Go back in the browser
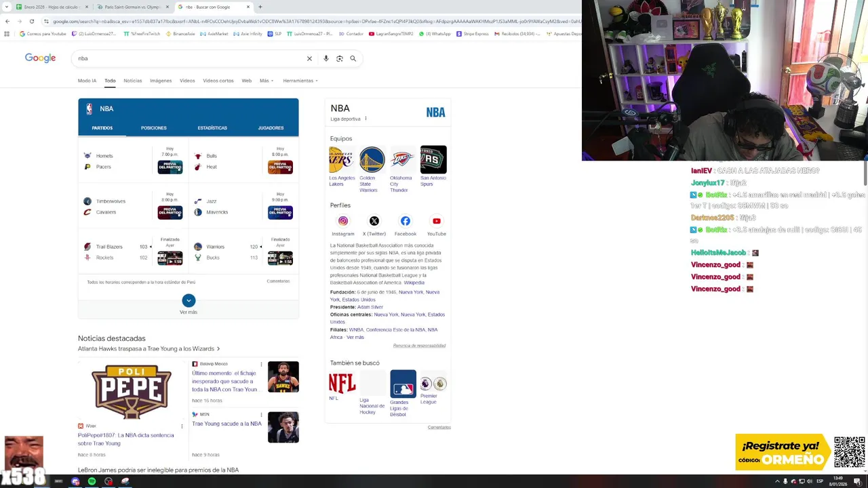The image size is (868, 488). (7, 21)
